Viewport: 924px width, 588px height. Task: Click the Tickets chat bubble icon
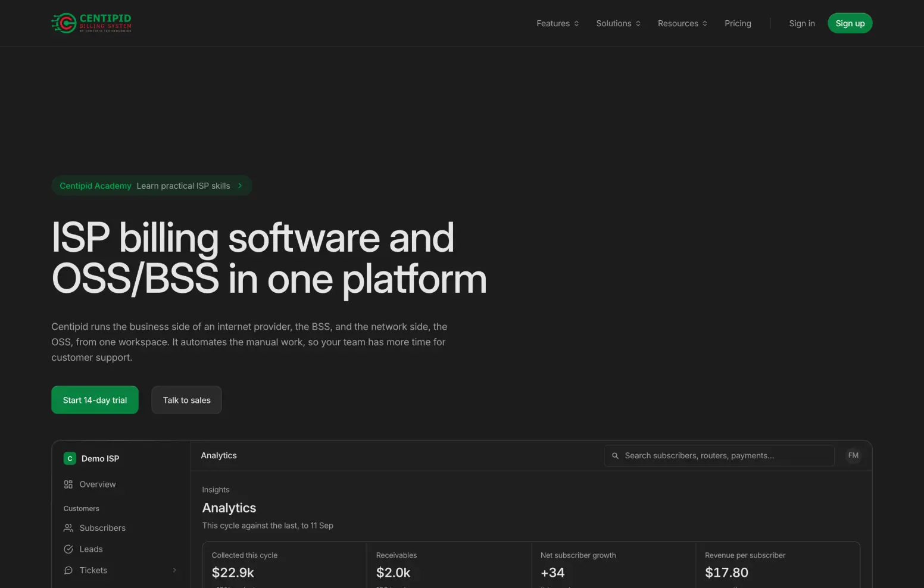[68, 570]
